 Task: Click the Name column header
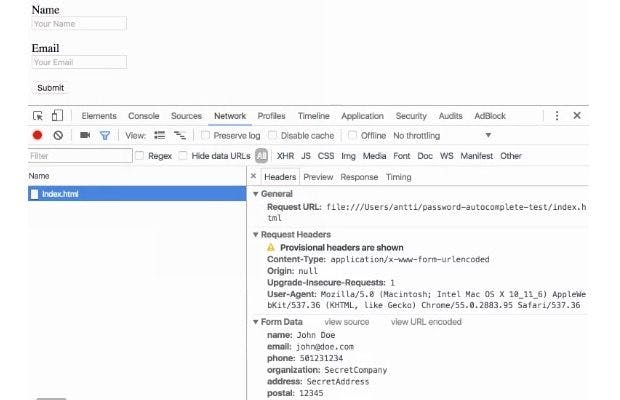(x=39, y=176)
